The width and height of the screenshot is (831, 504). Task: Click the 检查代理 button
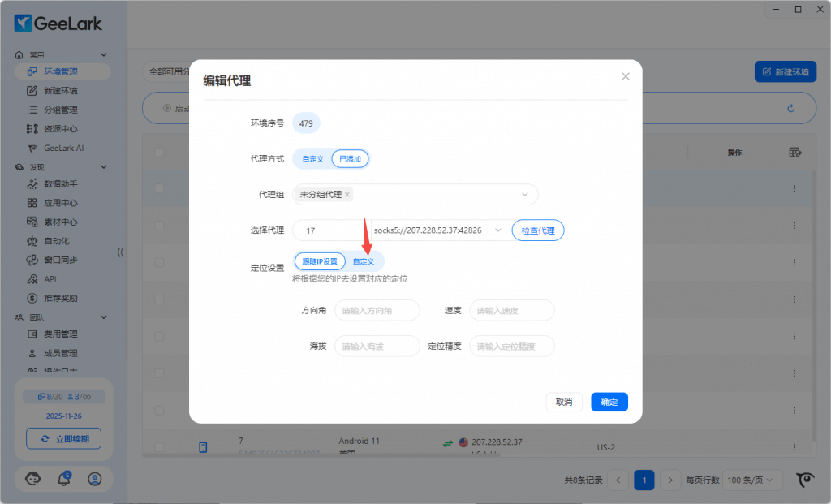pyautogui.click(x=537, y=230)
